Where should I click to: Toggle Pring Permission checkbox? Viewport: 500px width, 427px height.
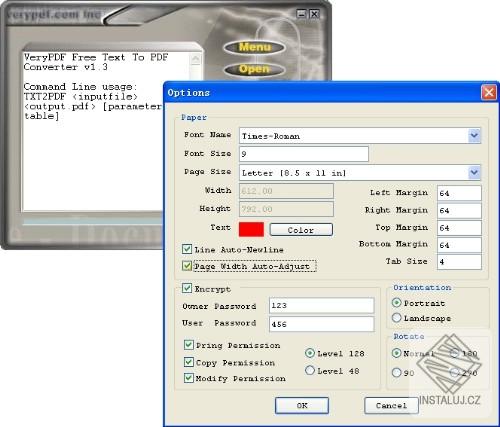[x=189, y=345]
